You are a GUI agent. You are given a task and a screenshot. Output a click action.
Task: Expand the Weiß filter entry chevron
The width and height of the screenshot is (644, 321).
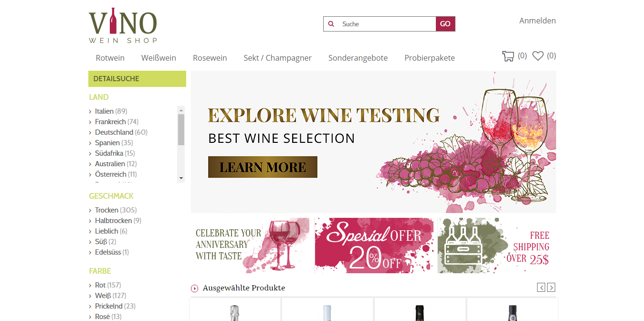pyautogui.click(x=90, y=295)
